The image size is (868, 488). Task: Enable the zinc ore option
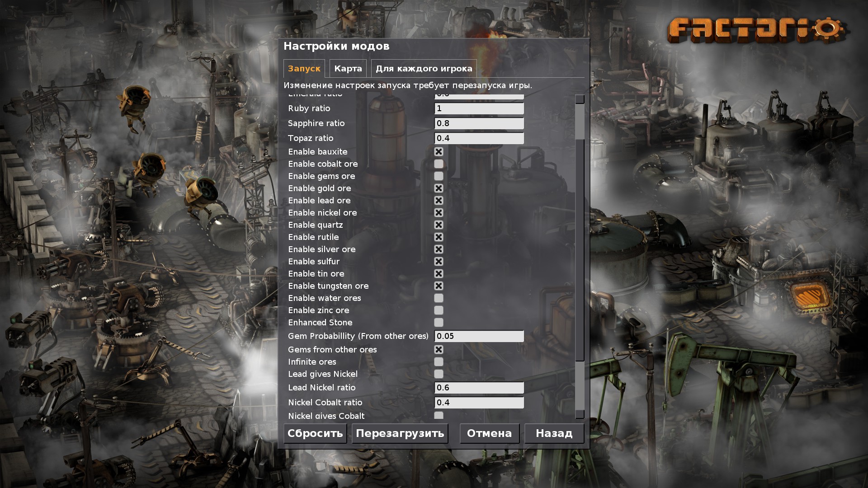[x=439, y=310]
